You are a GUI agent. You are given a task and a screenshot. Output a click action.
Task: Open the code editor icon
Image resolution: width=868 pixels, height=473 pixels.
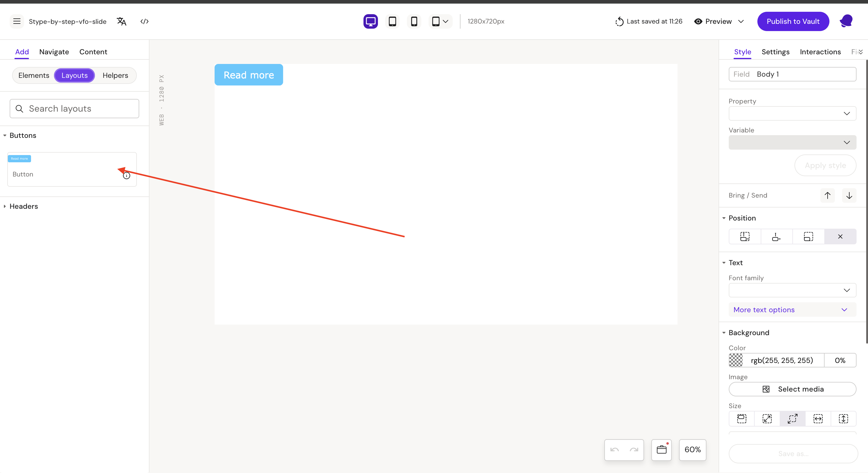coord(145,22)
